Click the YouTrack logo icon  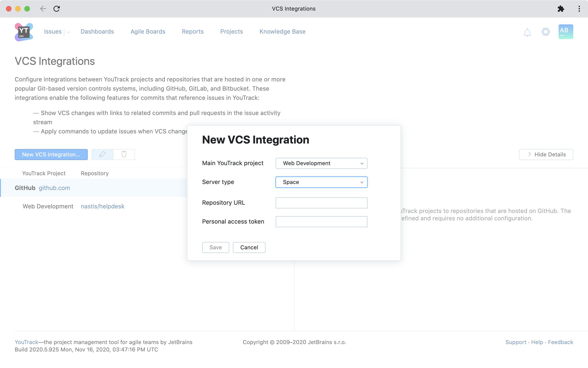[24, 32]
